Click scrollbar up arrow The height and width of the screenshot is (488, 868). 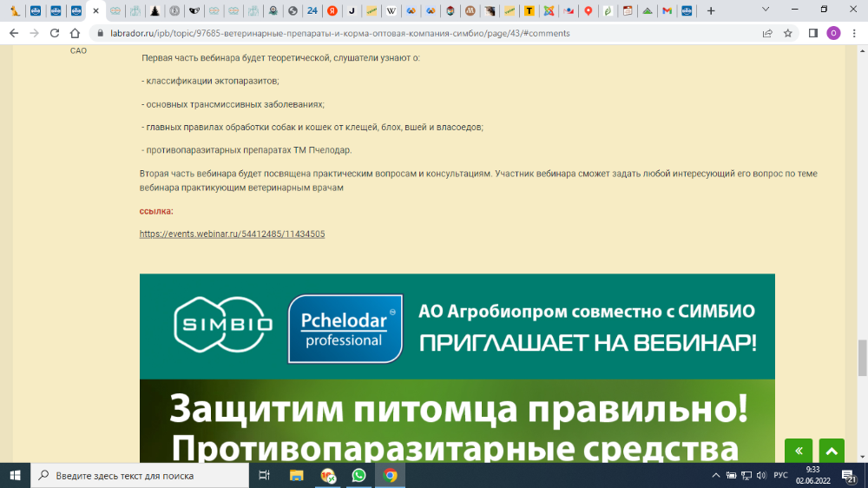pyautogui.click(x=863, y=50)
